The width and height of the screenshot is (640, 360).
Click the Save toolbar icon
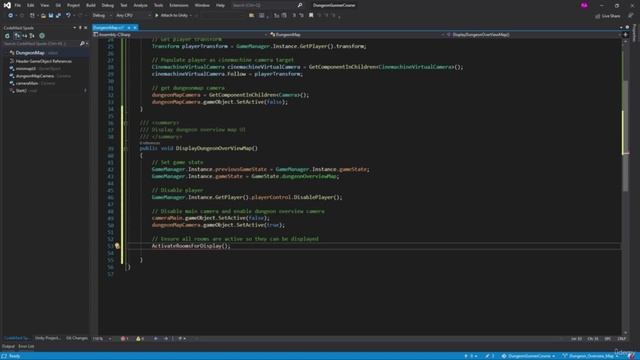click(51, 16)
